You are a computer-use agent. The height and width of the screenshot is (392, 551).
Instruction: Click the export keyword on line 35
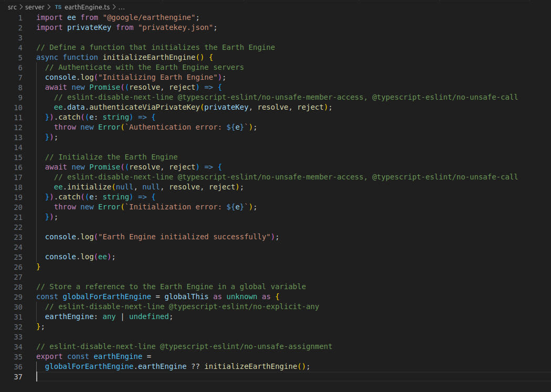click(x=49, y=356)
